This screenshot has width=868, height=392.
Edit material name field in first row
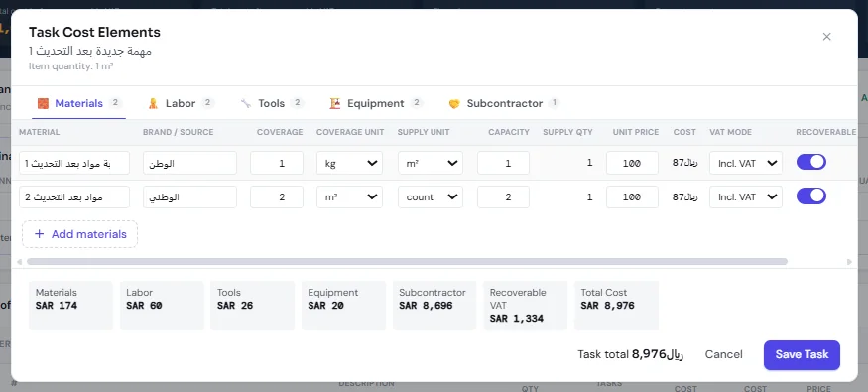[x=74, y=163]
